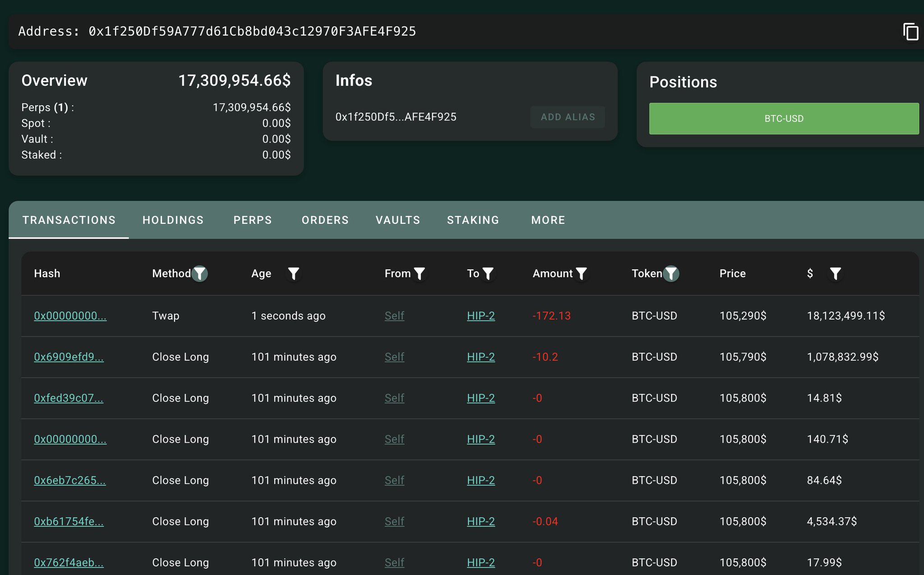The width and height of the screenshot is (924, 575).
Task: Open the To column filter
Action: click(488, 274)
